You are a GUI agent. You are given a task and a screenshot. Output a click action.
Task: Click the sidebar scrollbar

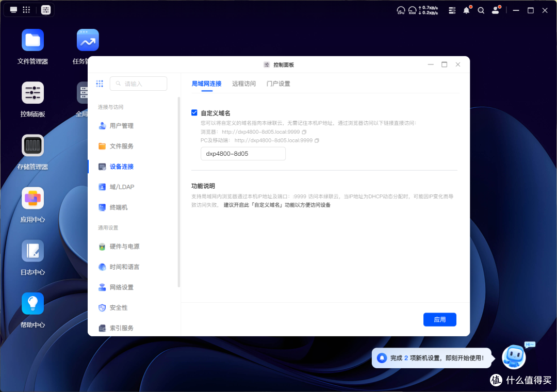pyautogui.click(x=178, y=192)
